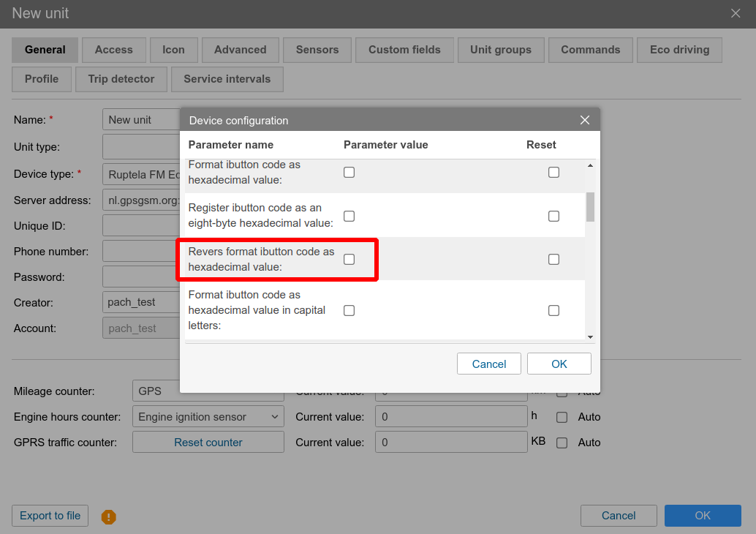756x534 pixels.
Task: Toggle Auto for engine hours counter
Action: 562,417
